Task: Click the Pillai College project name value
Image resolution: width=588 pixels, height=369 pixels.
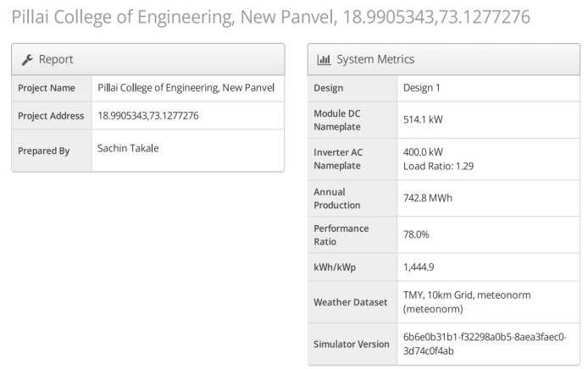Action: (186, 88)
